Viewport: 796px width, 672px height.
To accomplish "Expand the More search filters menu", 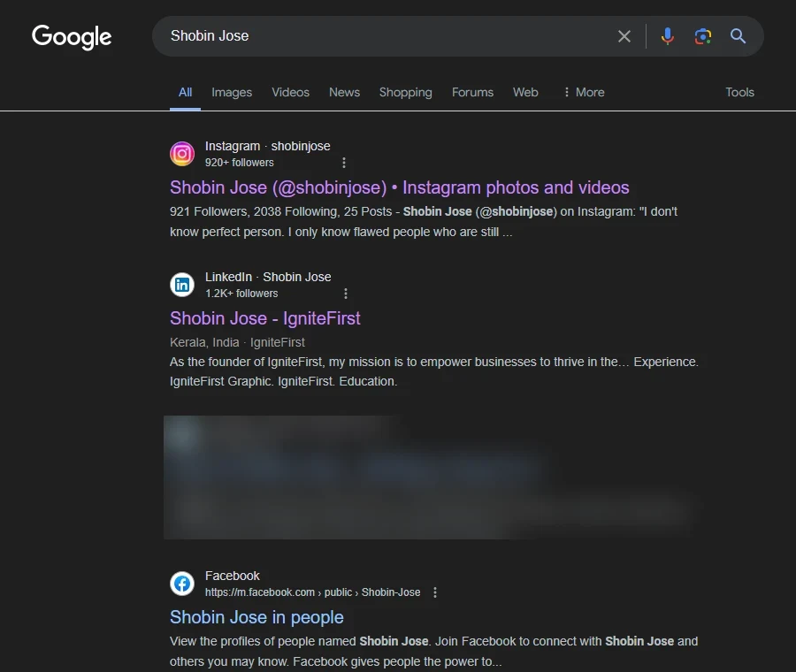I will pyautogui.click(x=584, y=92).
